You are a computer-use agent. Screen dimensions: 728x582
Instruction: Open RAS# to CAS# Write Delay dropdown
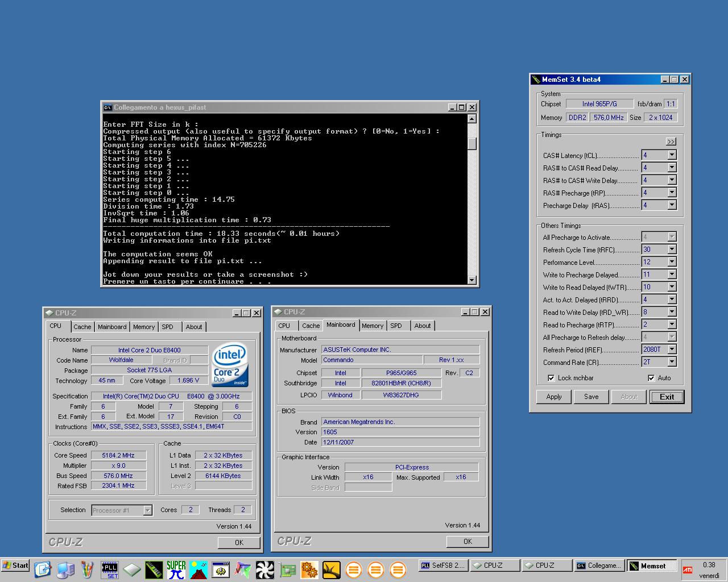coord(672,180)
